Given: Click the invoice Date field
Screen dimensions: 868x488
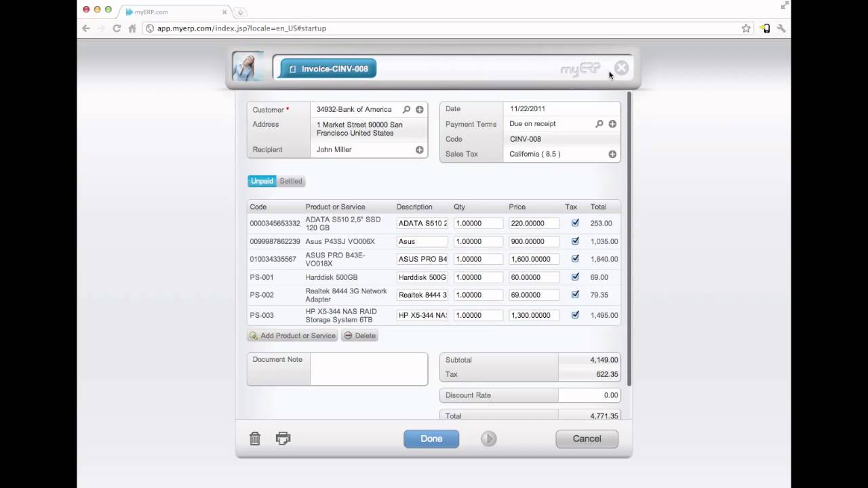Looking at the screenshot, I should pyautogui.click(x=561, y=109).
